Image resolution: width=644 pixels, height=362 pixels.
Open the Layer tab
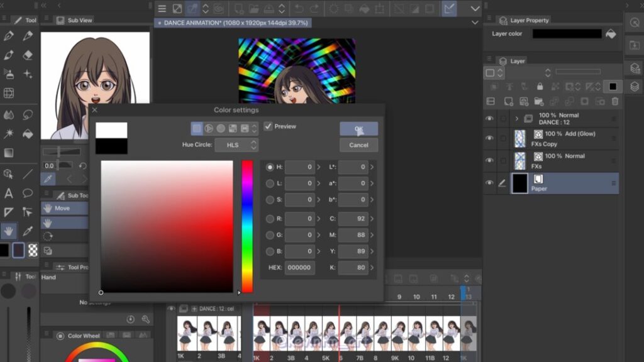pyautogui.click(x=512, y=61)
